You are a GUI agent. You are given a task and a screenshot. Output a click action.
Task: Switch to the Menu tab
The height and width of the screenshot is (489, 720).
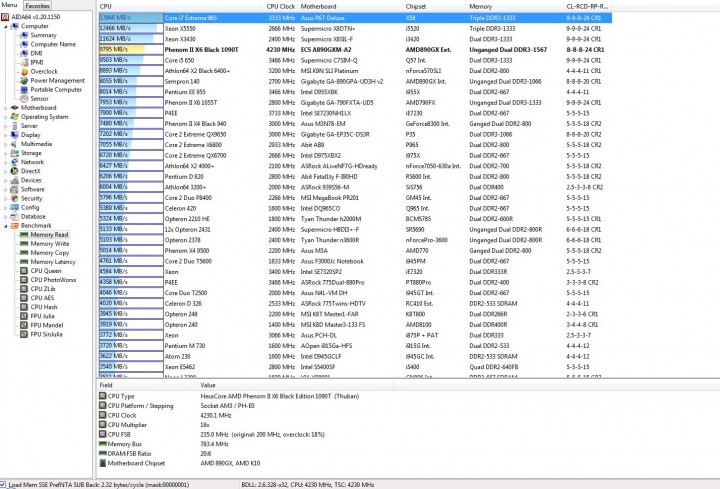(x=10, y=5)
